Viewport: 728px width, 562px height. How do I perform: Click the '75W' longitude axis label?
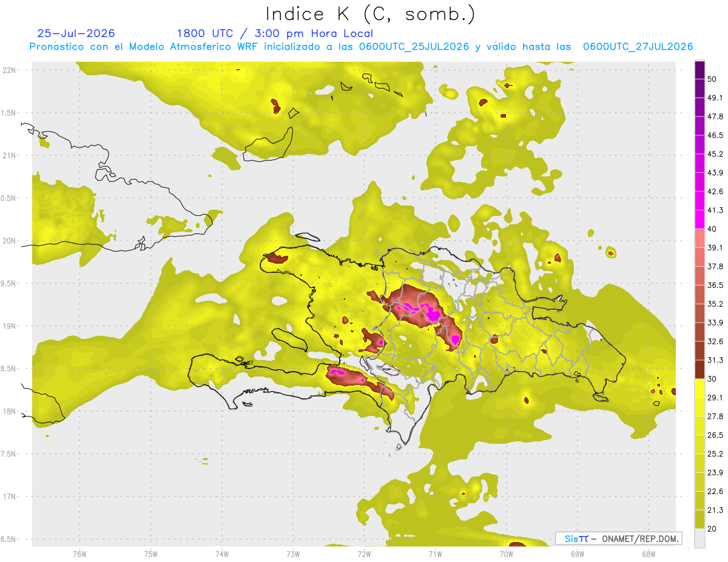pos(151,554)
